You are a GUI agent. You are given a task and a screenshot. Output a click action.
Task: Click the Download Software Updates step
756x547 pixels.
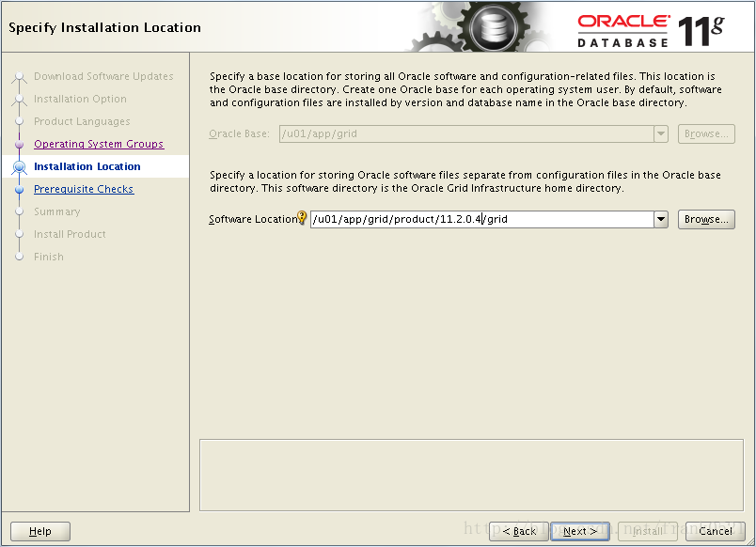[x=103, y=76]
